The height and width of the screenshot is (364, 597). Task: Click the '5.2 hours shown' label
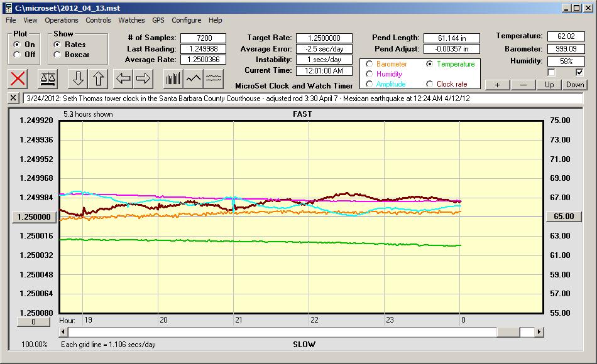point(88,114)
